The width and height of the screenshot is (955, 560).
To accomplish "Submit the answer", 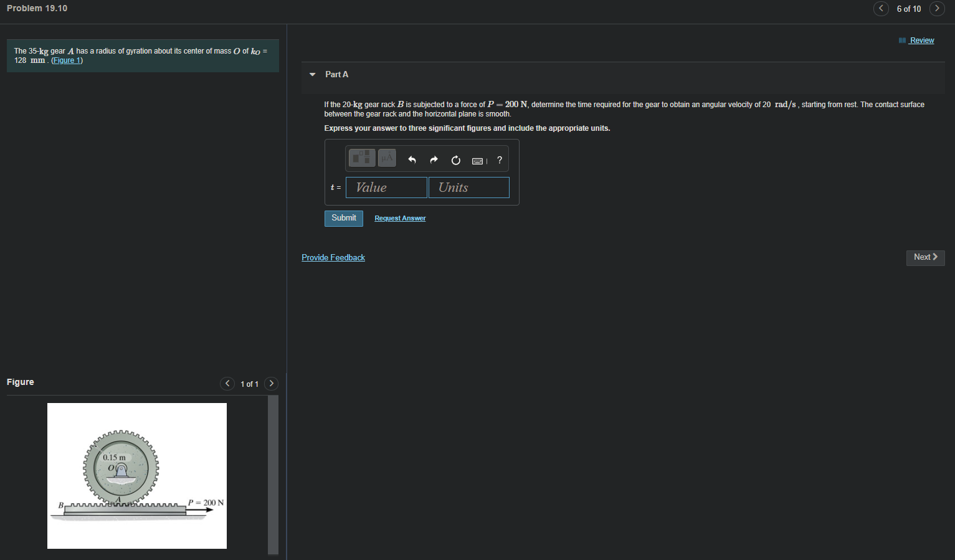I will coord(344,218).
